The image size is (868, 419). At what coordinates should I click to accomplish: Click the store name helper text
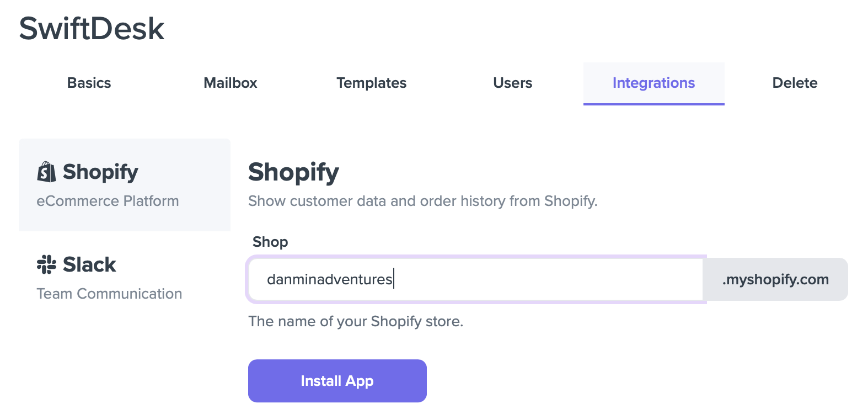tap(356, 321)
